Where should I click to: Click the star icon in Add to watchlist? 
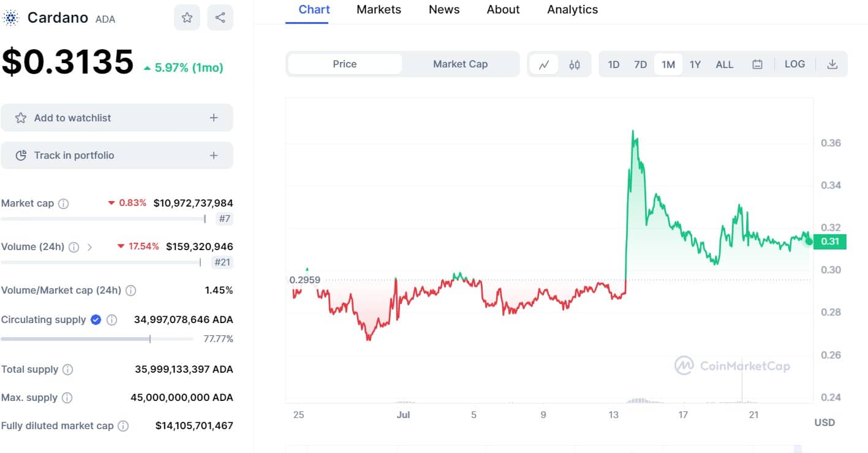pos(21,118)
